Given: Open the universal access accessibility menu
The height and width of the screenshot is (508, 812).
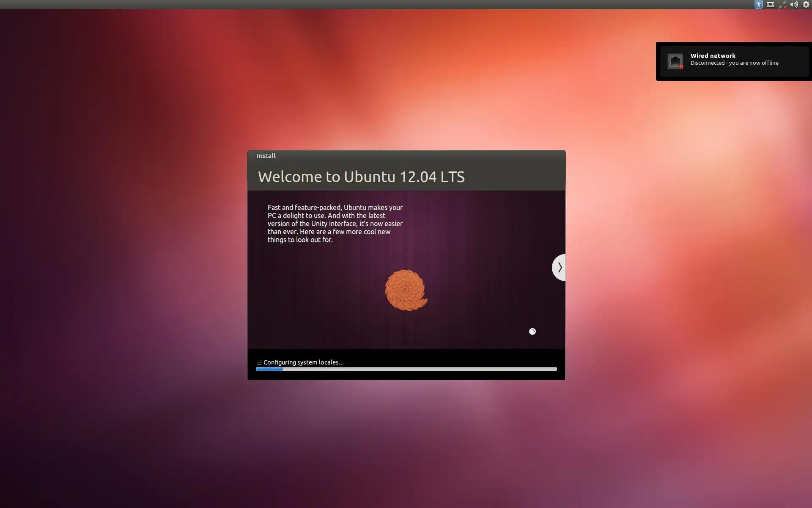Looking at the screenshot, I should (x=758, y=5).
